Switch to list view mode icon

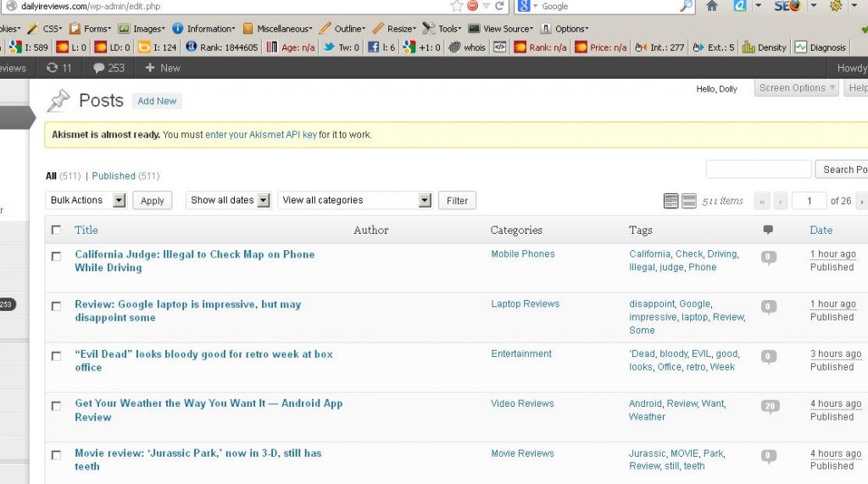pos(670,201)
